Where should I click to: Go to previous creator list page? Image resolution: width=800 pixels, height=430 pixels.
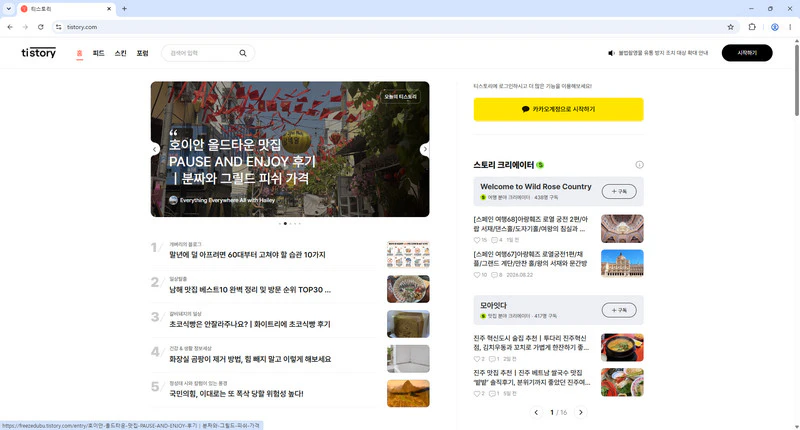536,412
